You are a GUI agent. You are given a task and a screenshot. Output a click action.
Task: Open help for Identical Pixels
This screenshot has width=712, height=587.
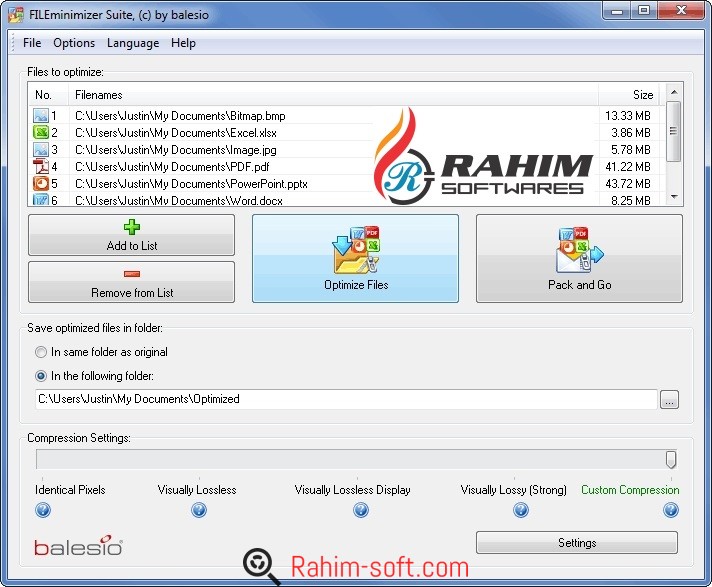(43, 510)
